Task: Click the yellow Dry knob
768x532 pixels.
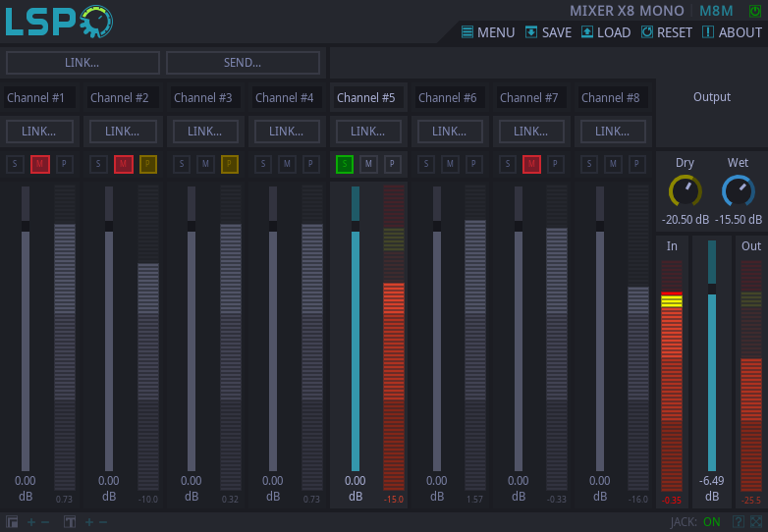Action: pos(685,190)
